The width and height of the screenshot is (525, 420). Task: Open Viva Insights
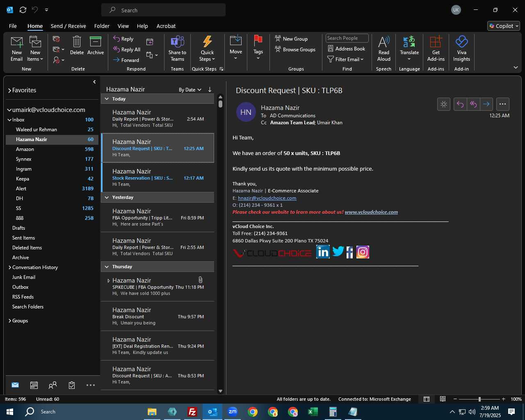[461, 48]
